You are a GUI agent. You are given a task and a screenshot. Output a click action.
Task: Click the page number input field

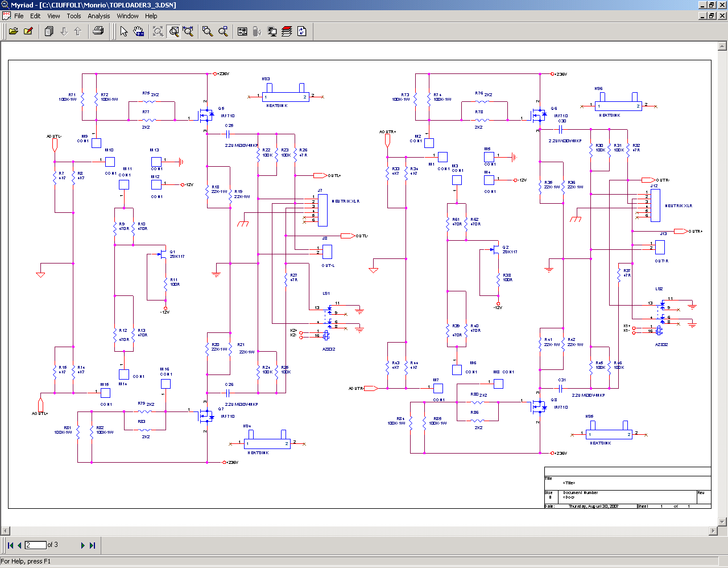tap(35, 545)
